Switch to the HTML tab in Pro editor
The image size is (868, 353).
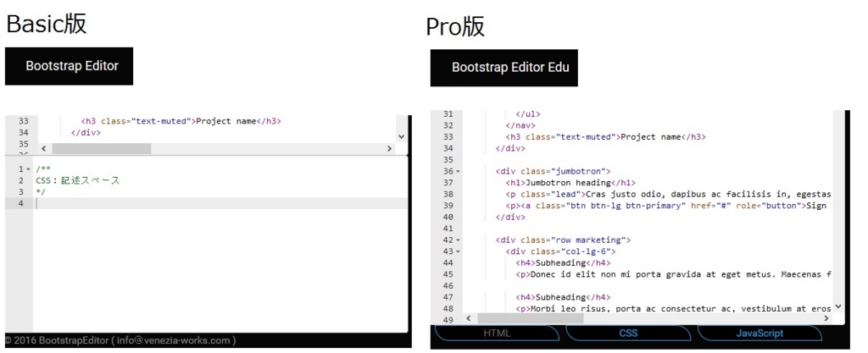(497, 334)
